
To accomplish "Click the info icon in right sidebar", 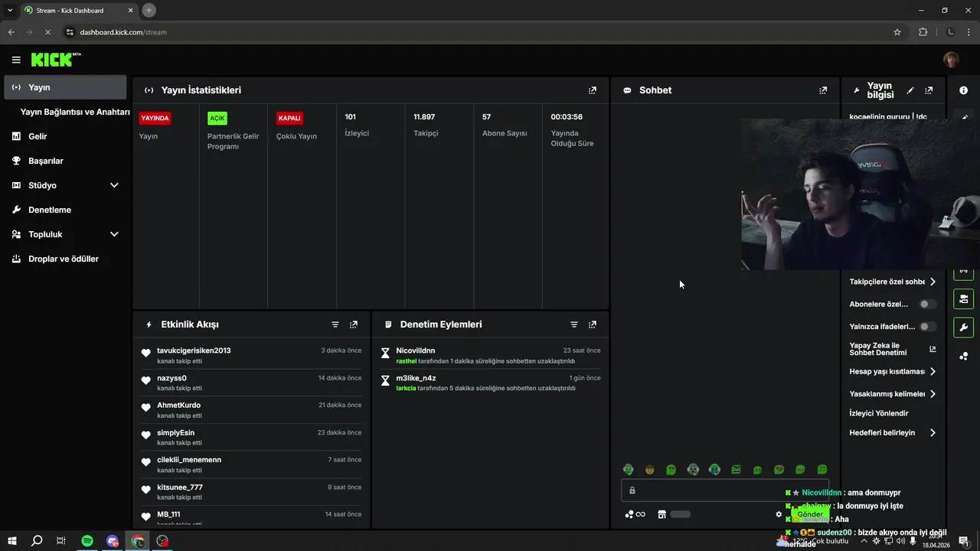I will [963, 90].
